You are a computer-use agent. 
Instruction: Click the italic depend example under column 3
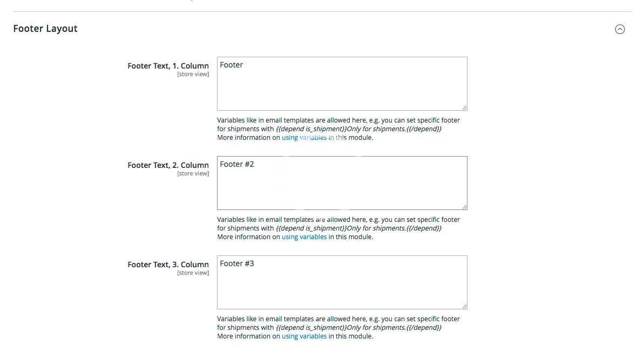pyautogui.click(x=358, y=328)
